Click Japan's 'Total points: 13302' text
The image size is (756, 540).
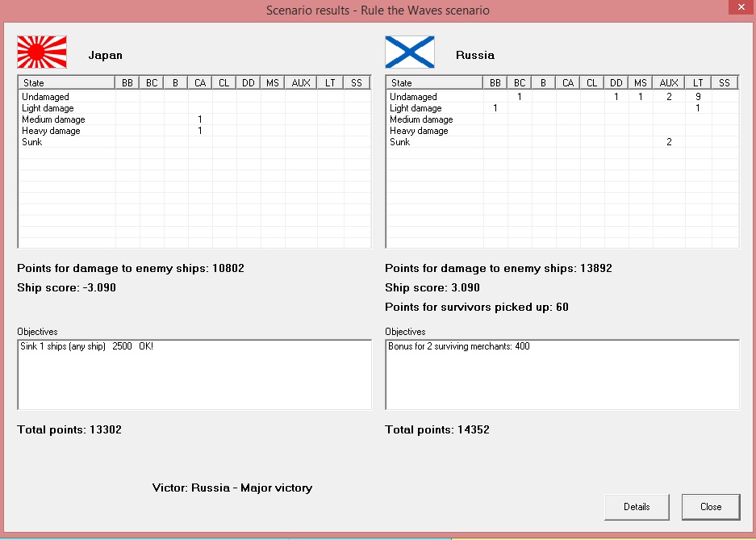[69, 429]
